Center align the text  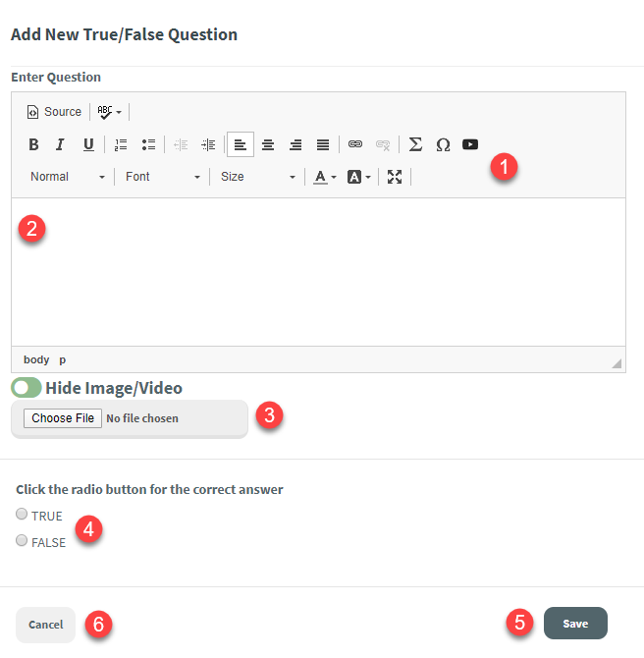click(x=267, y=144)
